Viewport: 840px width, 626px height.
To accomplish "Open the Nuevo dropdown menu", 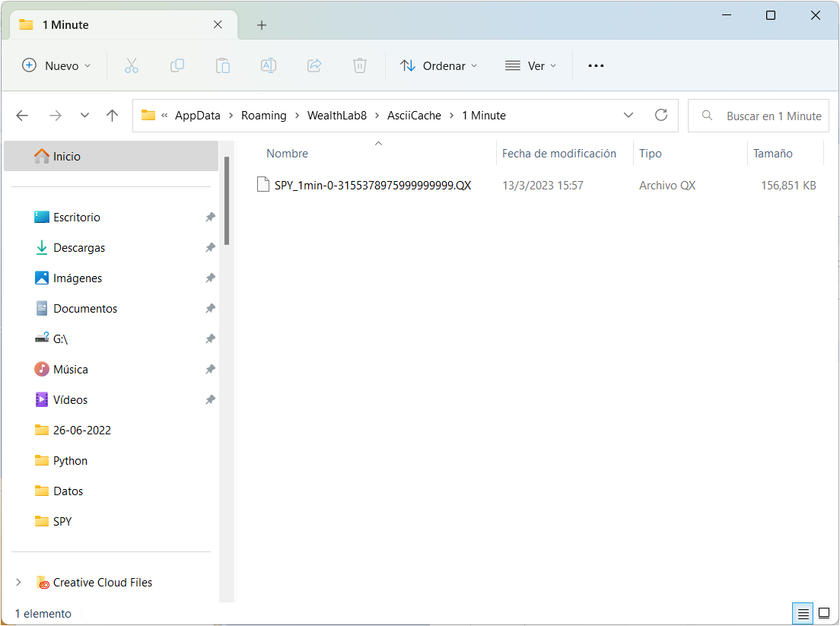I will click(x=57, y=65).
